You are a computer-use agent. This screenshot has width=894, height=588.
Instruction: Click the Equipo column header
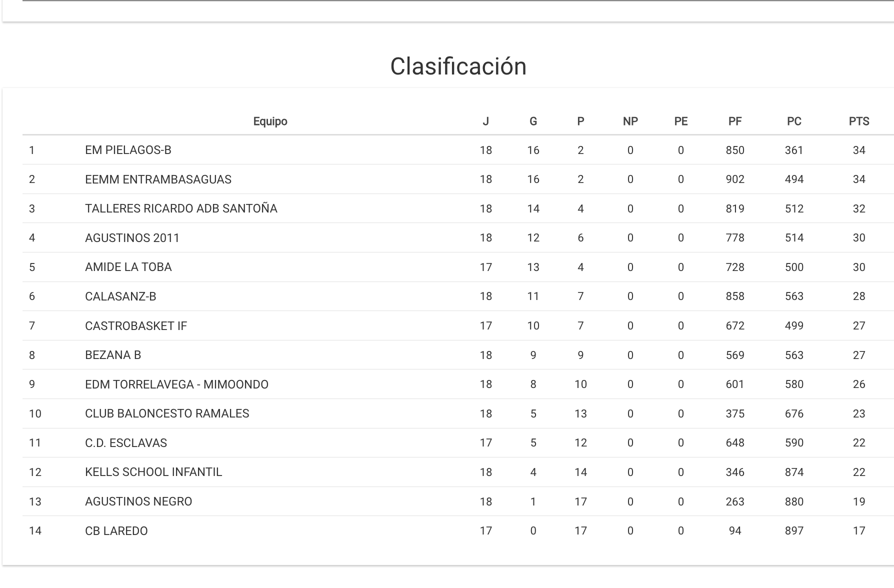click(x=270, y=121)
